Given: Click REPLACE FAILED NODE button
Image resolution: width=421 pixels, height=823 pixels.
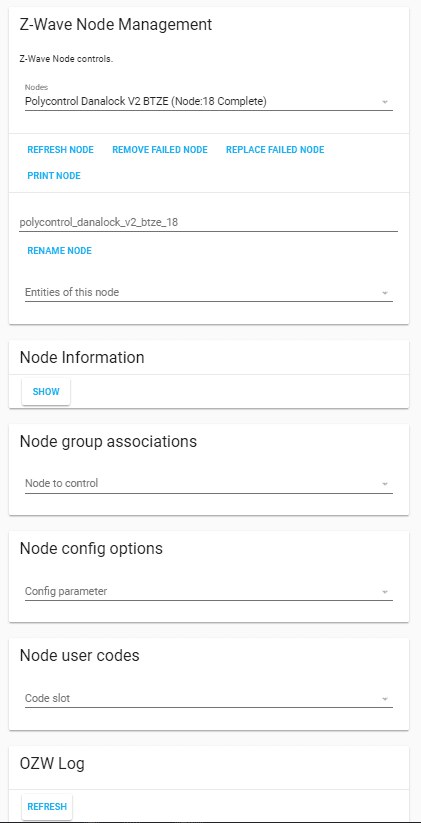Looking at the screenshot, I should (275, 150).
